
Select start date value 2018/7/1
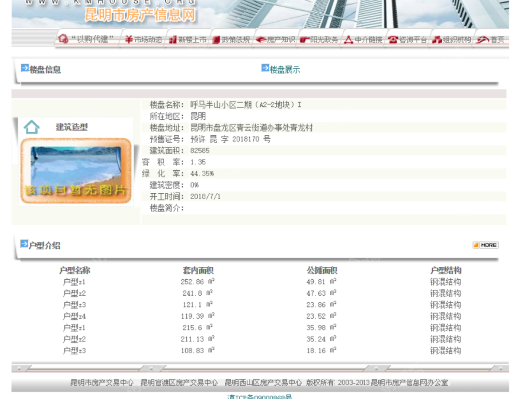[x=205, y=196]
